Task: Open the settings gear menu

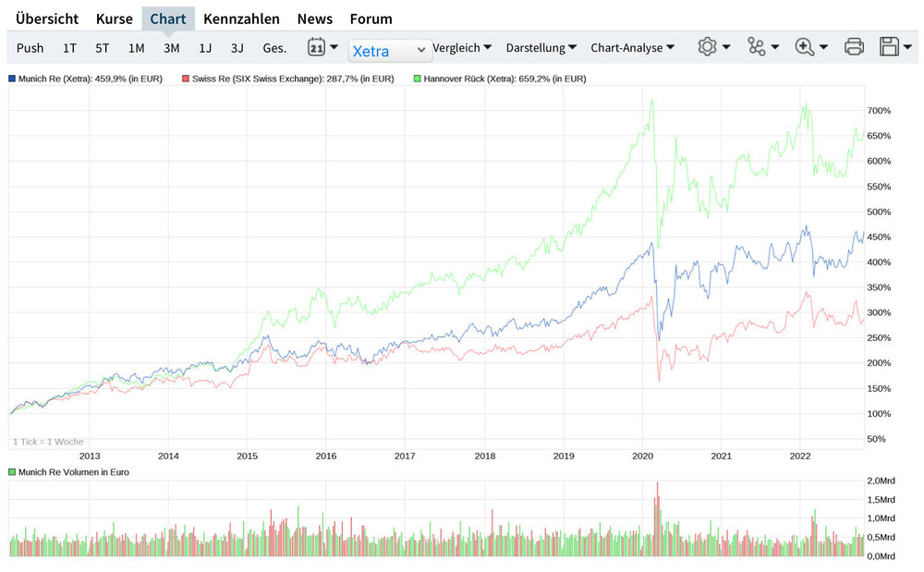Action: [708, 47]
